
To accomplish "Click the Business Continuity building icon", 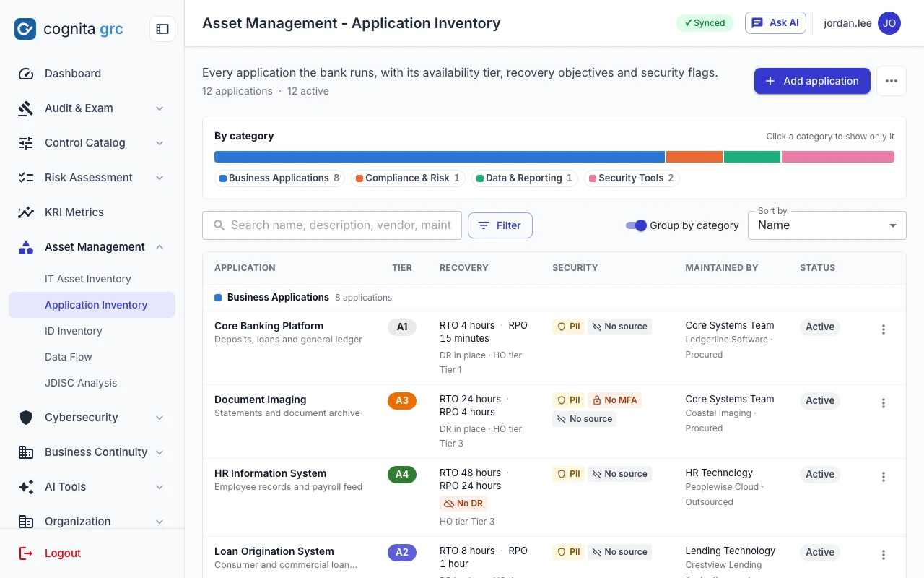I will click(26, 452).
